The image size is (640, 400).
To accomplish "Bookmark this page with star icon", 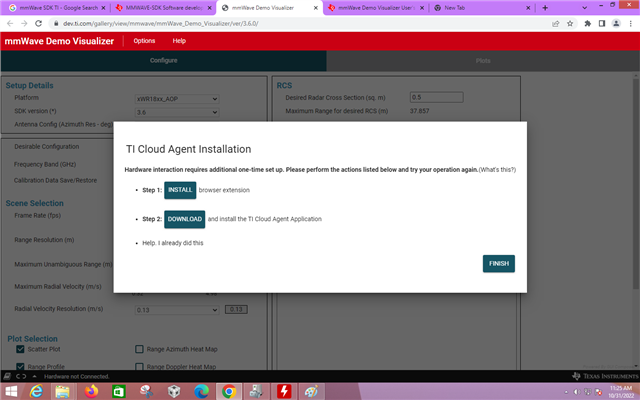I will pyautogui.click(x=570, y=24).
